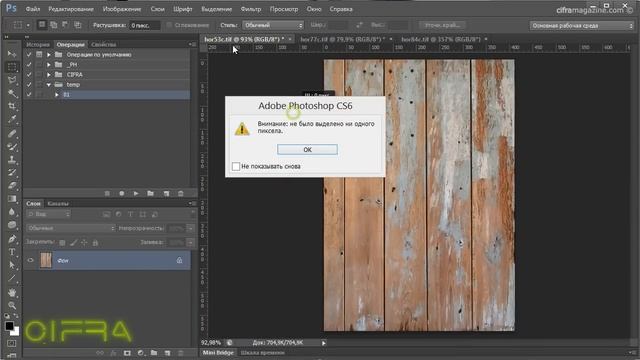Viewport: 640px width, 360px height.
Task: Select the Type tool
Action: [12, 252]
